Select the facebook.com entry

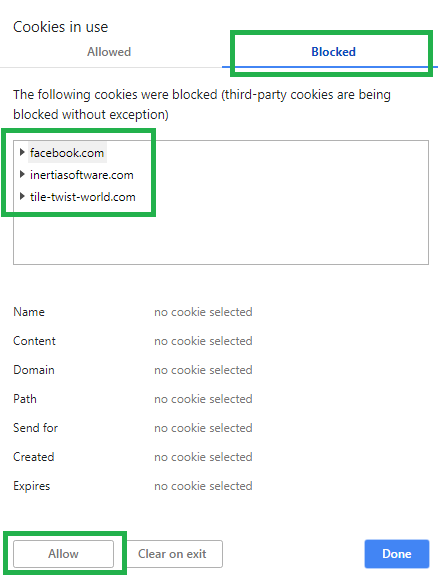click(67, 152)
